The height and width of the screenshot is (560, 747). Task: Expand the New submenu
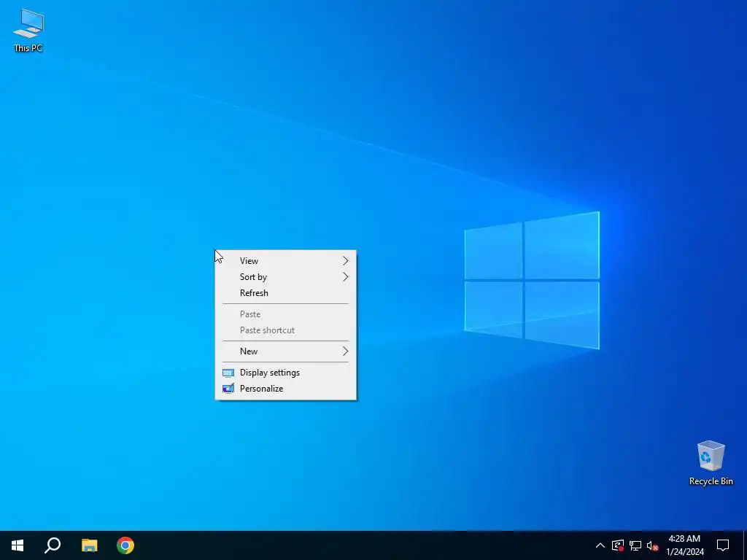tap(286, 351)
